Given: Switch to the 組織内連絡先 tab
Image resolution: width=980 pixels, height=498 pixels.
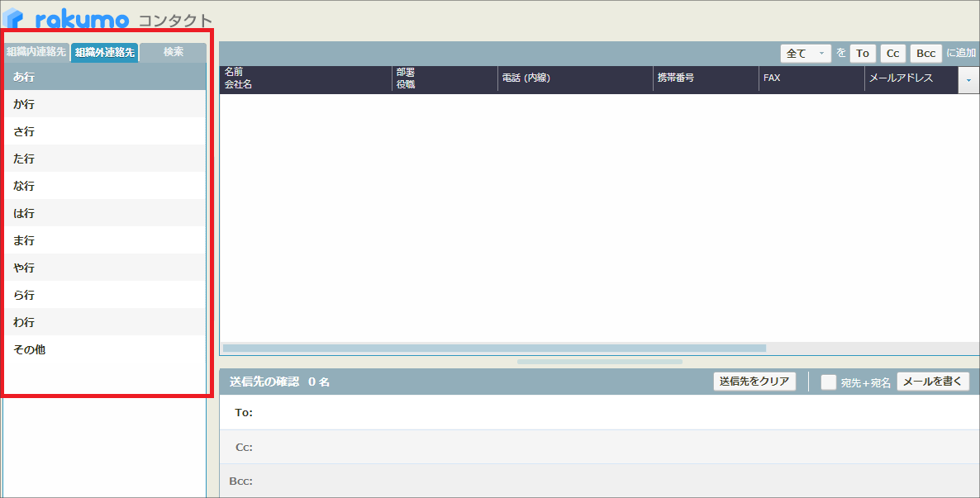Looking at the screenshot, I should point(36,52).
